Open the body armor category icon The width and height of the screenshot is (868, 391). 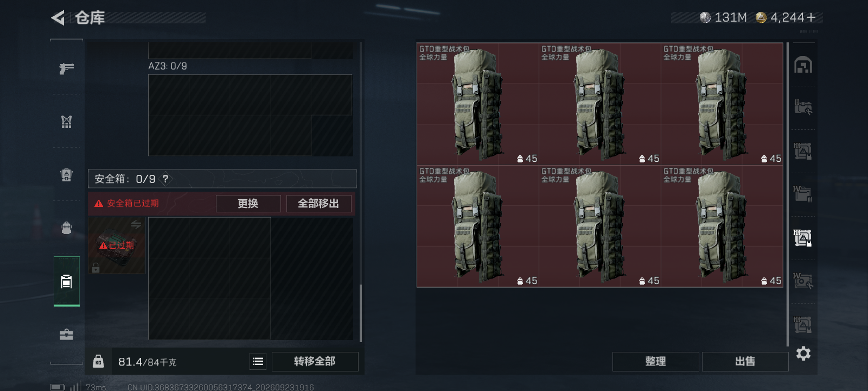point(66,175)
